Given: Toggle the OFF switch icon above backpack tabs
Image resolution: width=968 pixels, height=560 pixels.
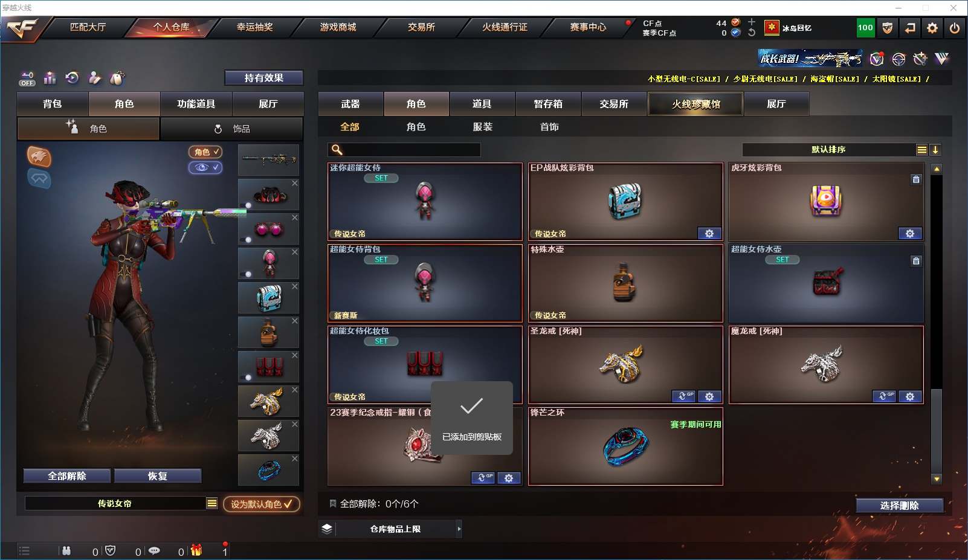Looking at the screenshot, I should (27, 79).
